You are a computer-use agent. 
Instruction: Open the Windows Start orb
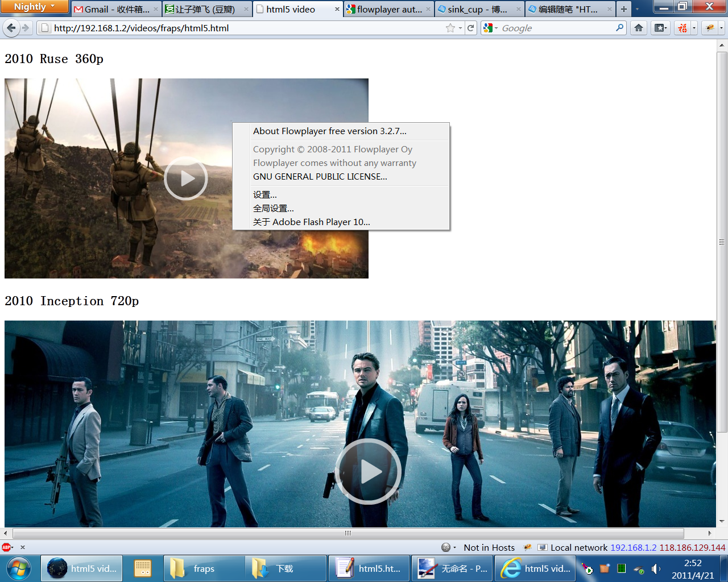18,568
